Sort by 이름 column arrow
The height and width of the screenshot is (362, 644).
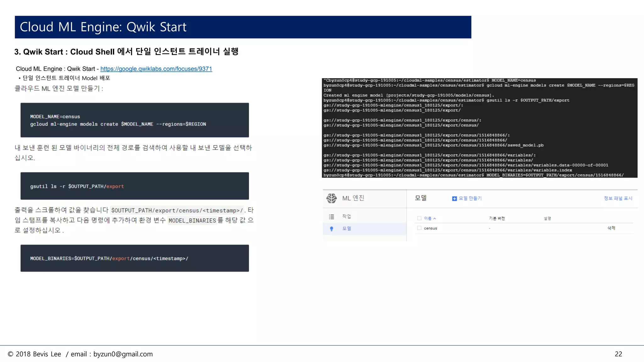[435, 218]
